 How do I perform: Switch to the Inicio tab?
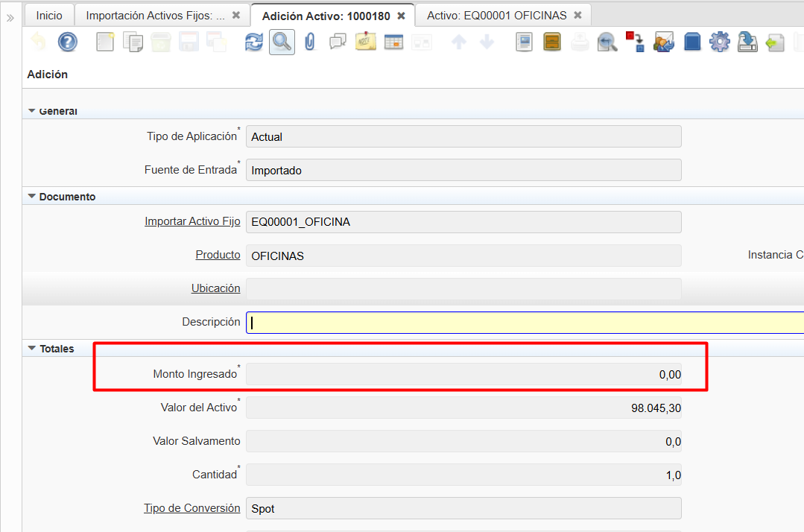pos(49,15)
